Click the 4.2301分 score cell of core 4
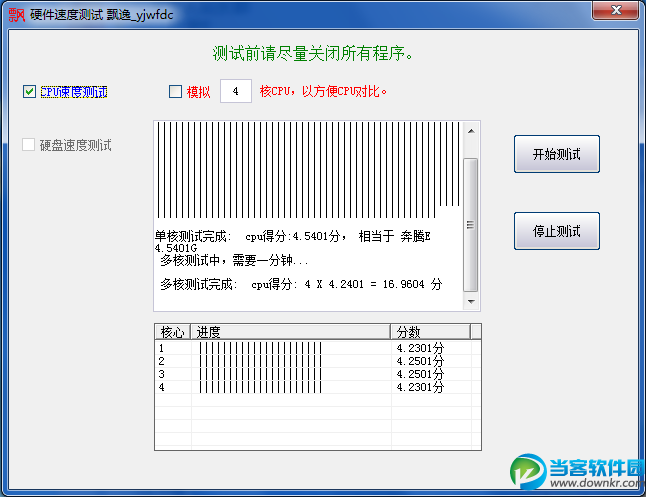 pos(420,387)
